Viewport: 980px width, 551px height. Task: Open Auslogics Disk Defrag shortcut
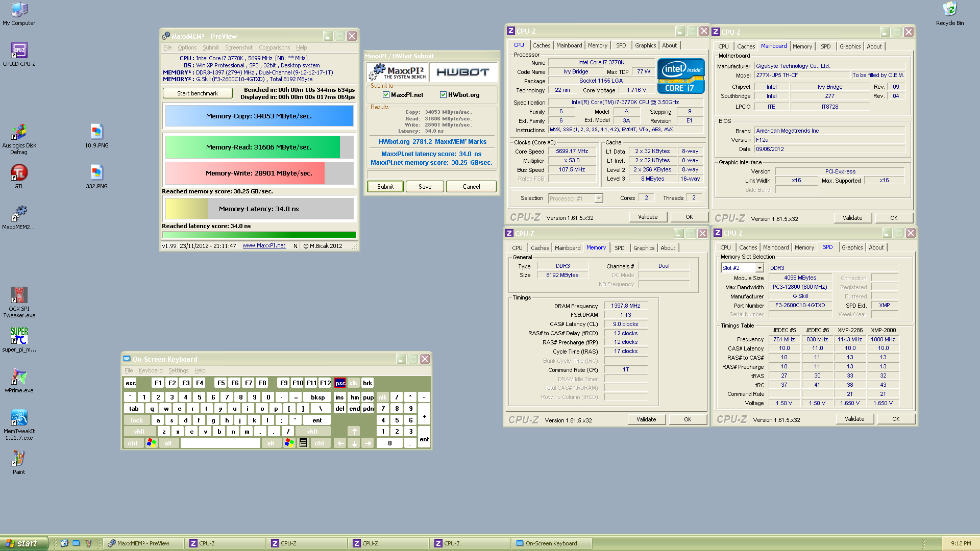19,139
